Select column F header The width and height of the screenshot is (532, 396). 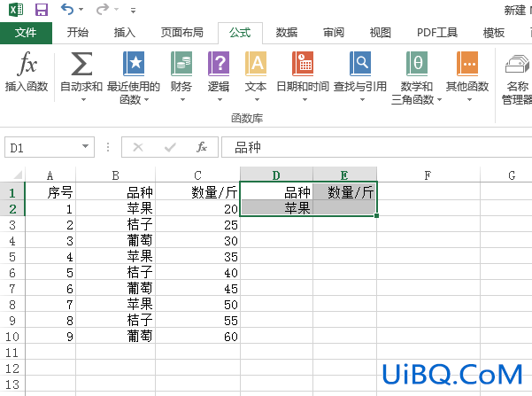428,175
